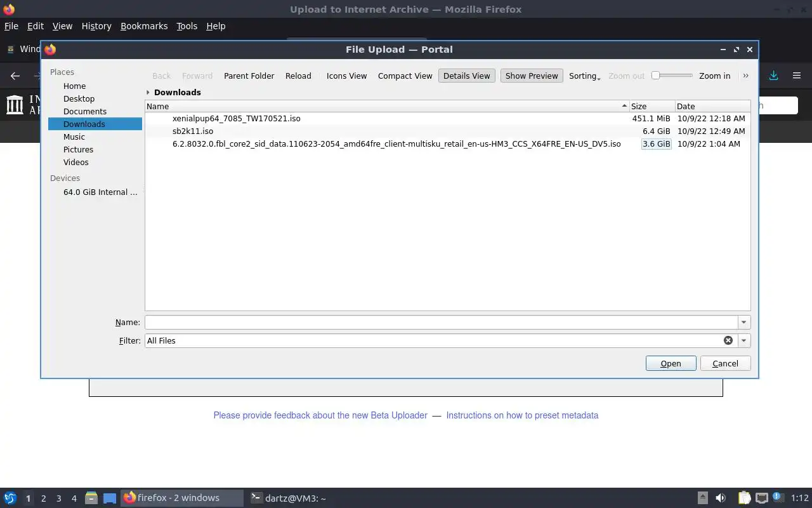Sort by the Size column header
The height and width of the screenshot is (508, 812).
tap(652, 106)
